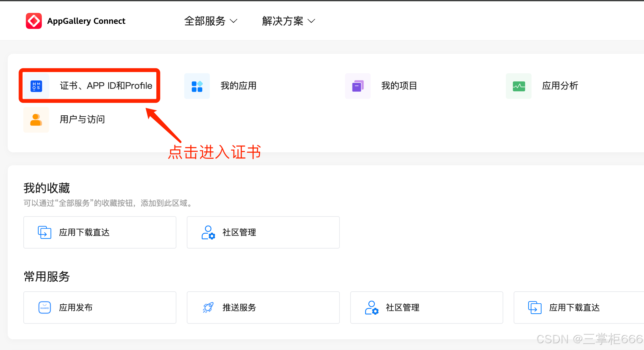
Task: Open the 推送服务 service card
Action: click(x=263, y=308)
